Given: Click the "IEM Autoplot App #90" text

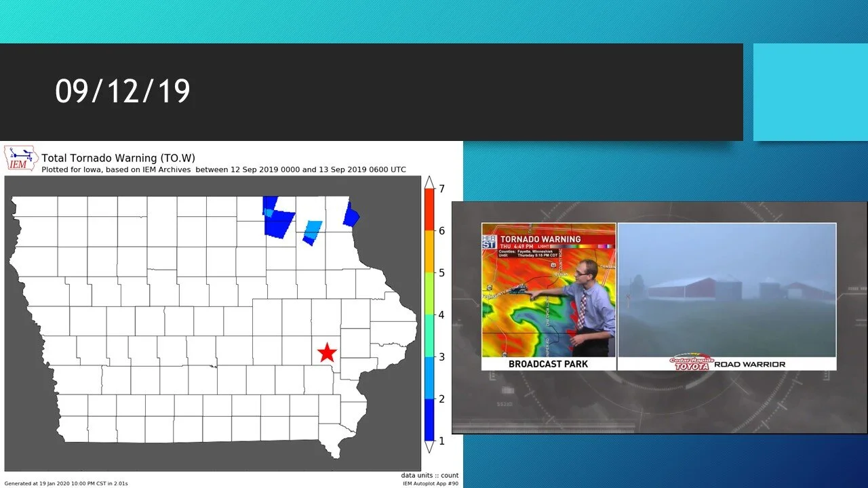Looking at the screenshot, I should pos(431,483).
